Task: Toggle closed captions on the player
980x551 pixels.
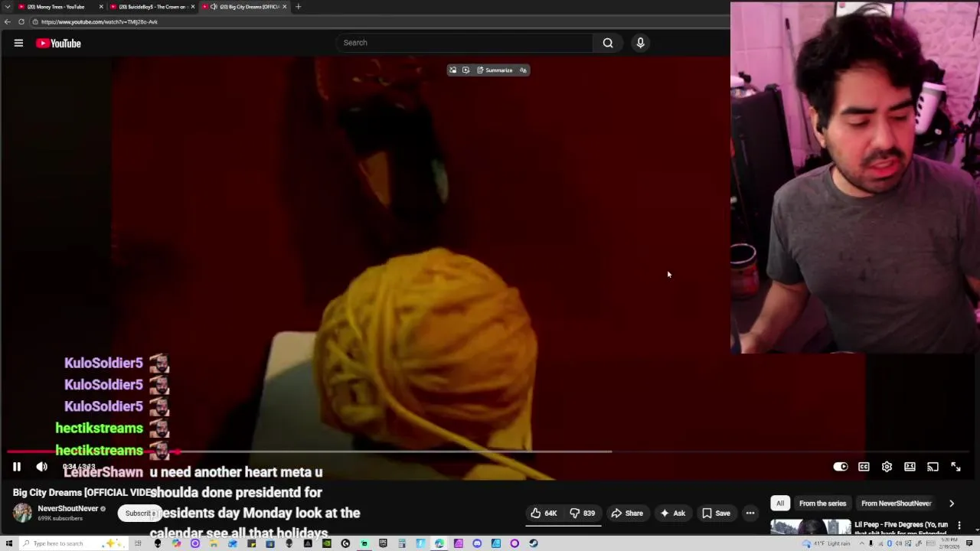Action: click(864, 467)
